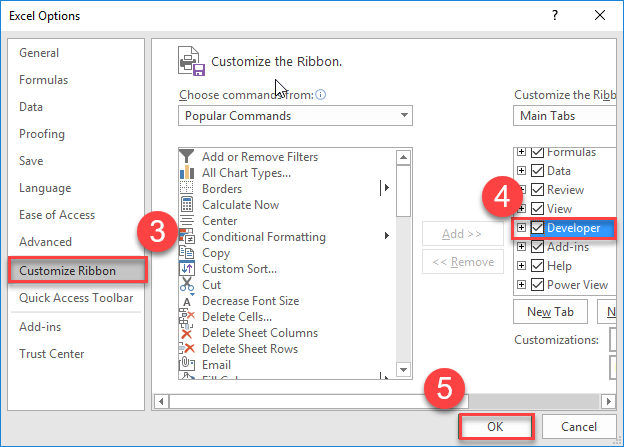
Task: Disable the Power View checkbox
Action: 538,285
